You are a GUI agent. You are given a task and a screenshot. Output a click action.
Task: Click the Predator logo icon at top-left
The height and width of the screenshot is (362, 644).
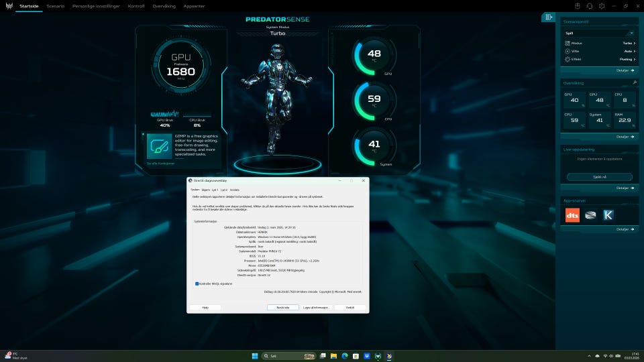[9, 6]
